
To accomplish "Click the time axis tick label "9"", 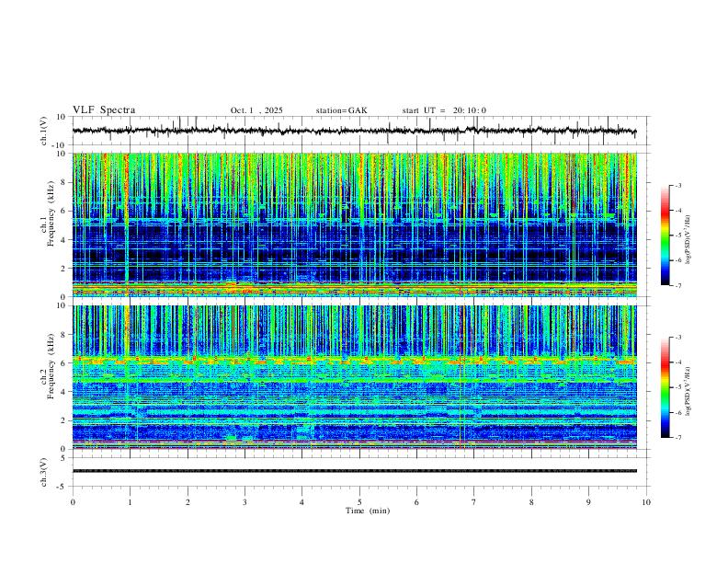I will [x=588, y=502].
